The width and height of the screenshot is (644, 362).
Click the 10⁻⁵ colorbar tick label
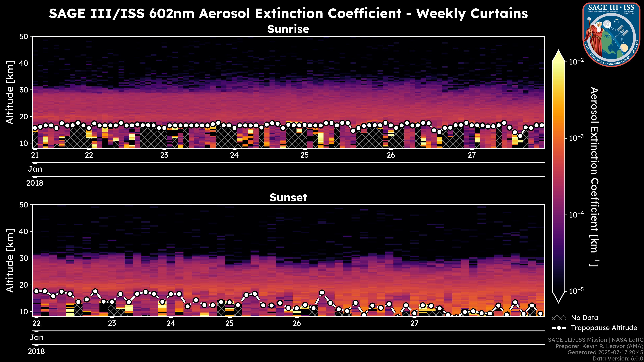click(577, 291)
